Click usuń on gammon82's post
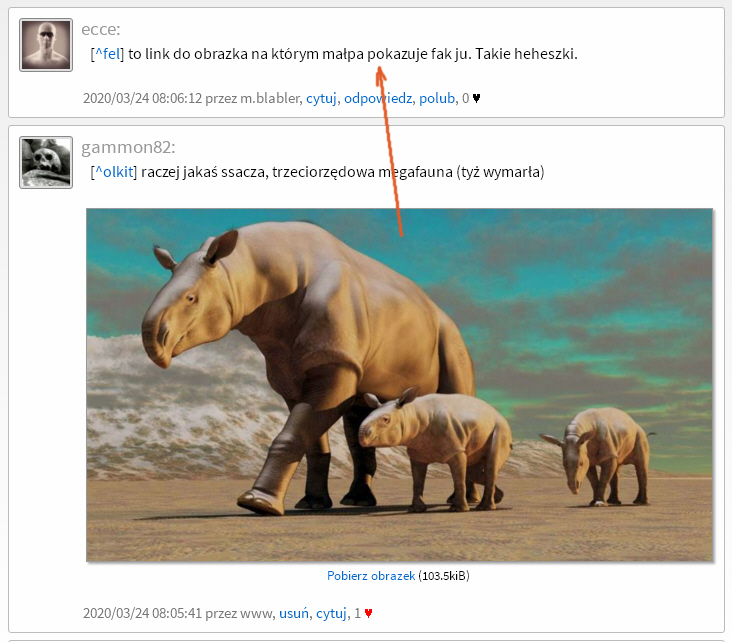 point(294,613)
